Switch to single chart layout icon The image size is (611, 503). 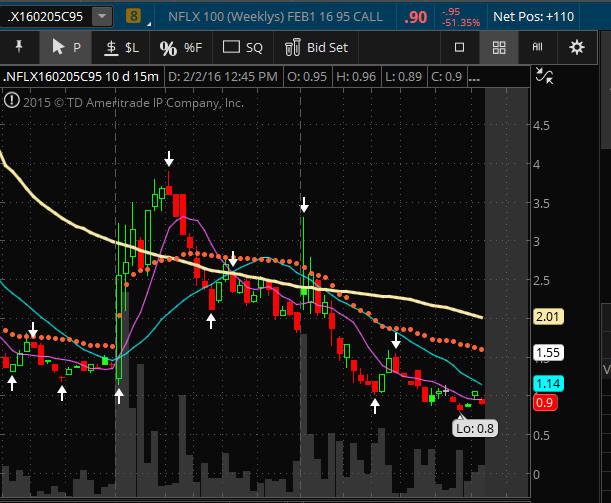click(460, 47)
